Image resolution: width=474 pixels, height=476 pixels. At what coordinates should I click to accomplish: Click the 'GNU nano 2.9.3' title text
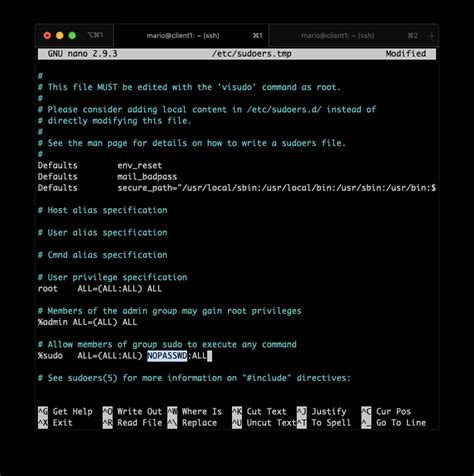[82, 54]
